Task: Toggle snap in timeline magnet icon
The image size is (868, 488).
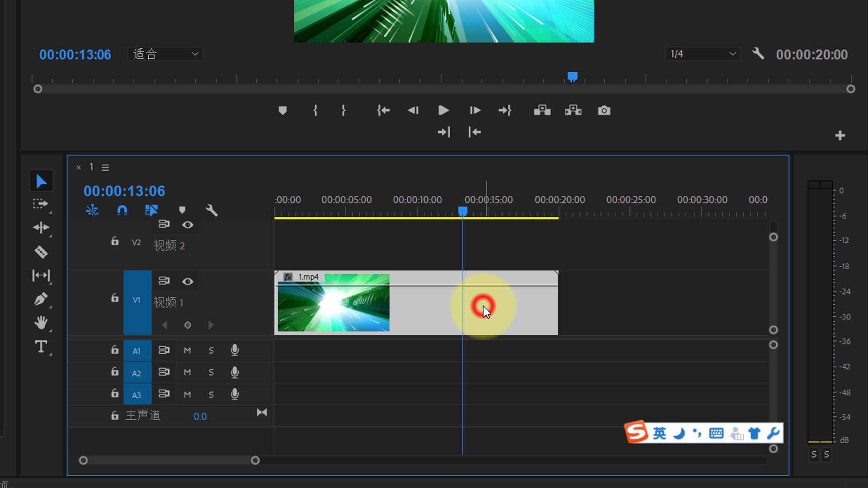Action: click(122, 210)
